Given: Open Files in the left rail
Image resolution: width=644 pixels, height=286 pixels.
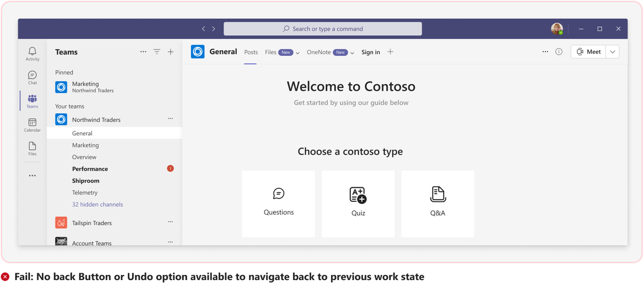Looking at the screenshot, I should pyautogui.click(x=32, y=149).
